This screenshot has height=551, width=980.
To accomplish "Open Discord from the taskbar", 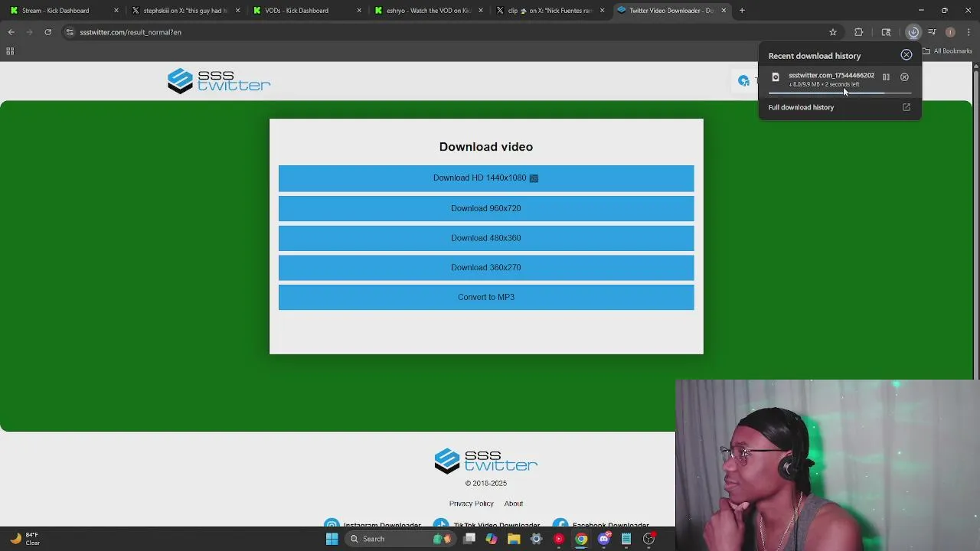I will pyautogui.click(x=604, y=539).
